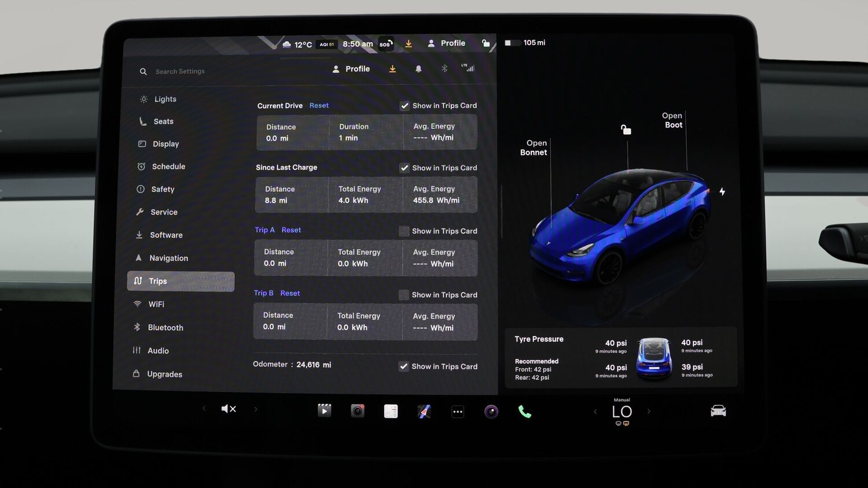Tap the software update download icon
Screen dimensions: 868x488
pyautogui.click(x=392, y=68)
